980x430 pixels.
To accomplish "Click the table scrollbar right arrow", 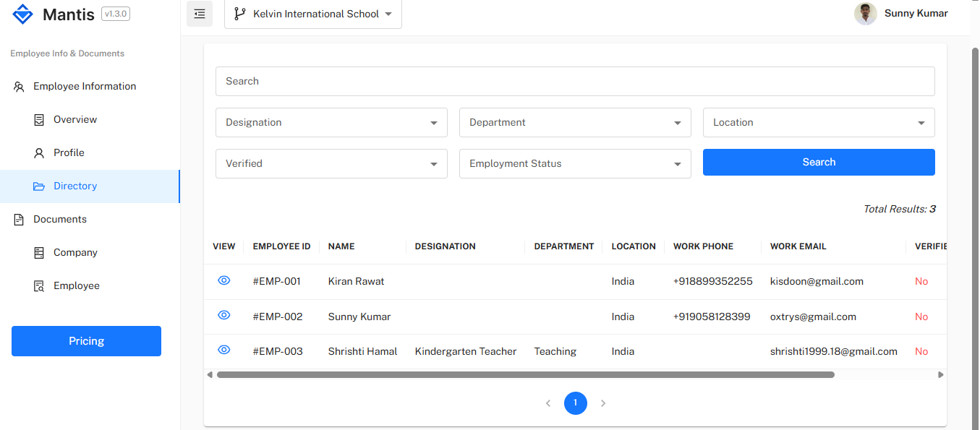I will click(941, 375).
